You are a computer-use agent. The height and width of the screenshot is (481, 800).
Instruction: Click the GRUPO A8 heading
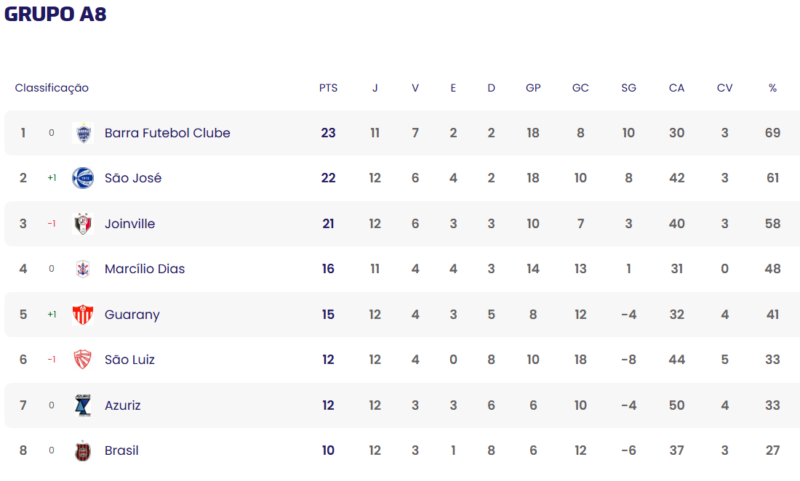tap(56, 14)
